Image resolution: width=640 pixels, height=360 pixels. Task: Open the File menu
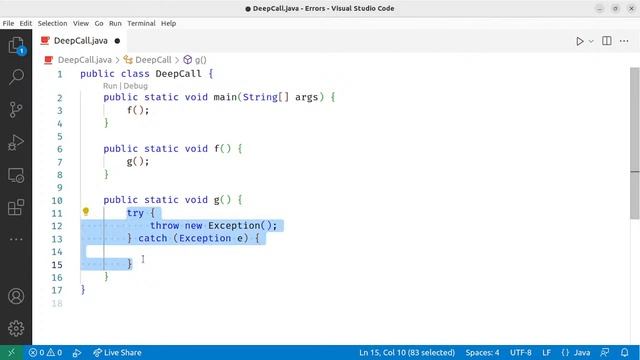pos(8,23)
